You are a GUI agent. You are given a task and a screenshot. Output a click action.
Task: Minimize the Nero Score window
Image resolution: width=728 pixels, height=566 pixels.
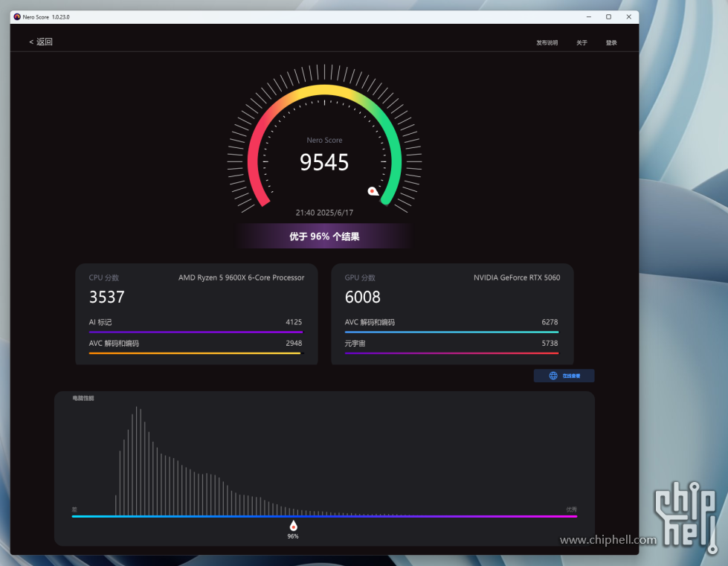(589, 16)
